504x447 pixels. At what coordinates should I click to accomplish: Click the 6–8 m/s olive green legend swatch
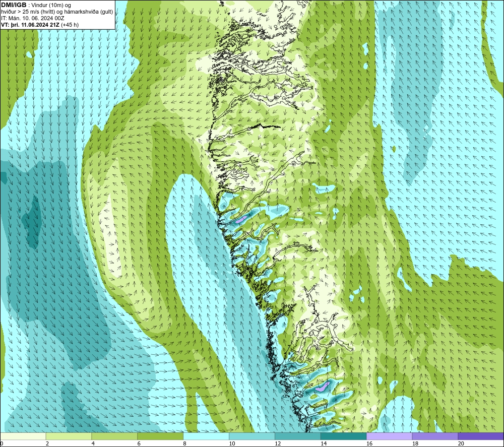[160, 436]
